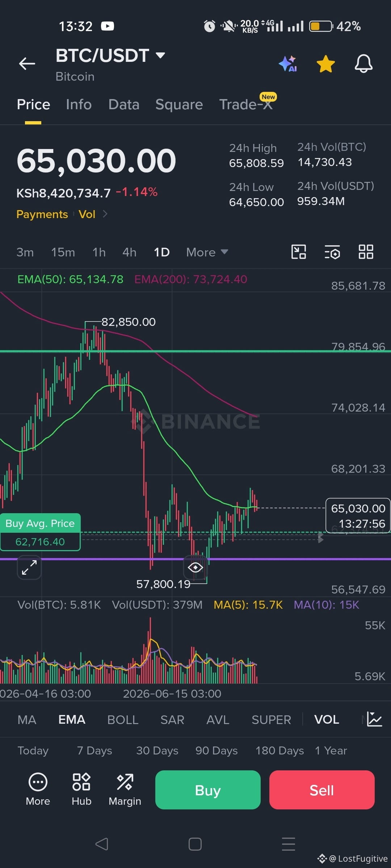Tap the YouTube status bar icon
The width and height of the screenshot is (391, 868).
tap(108, 26)
